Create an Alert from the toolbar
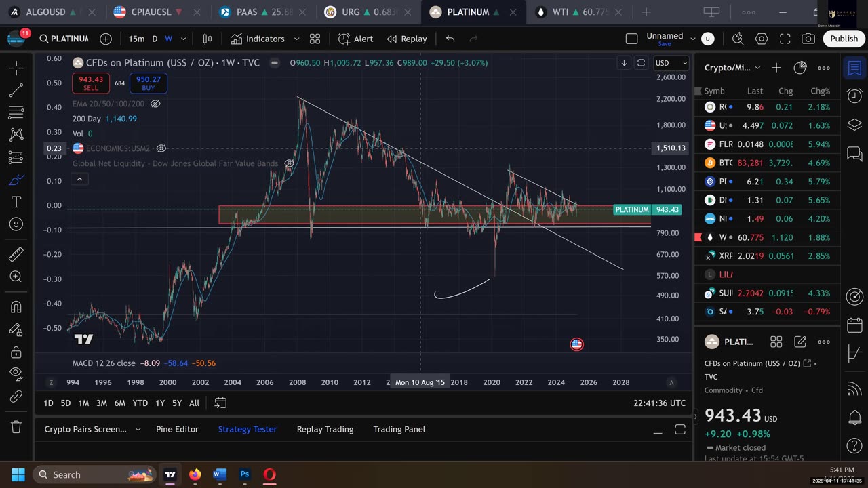This screenshot has height=488, width=868. pos(355,39)
